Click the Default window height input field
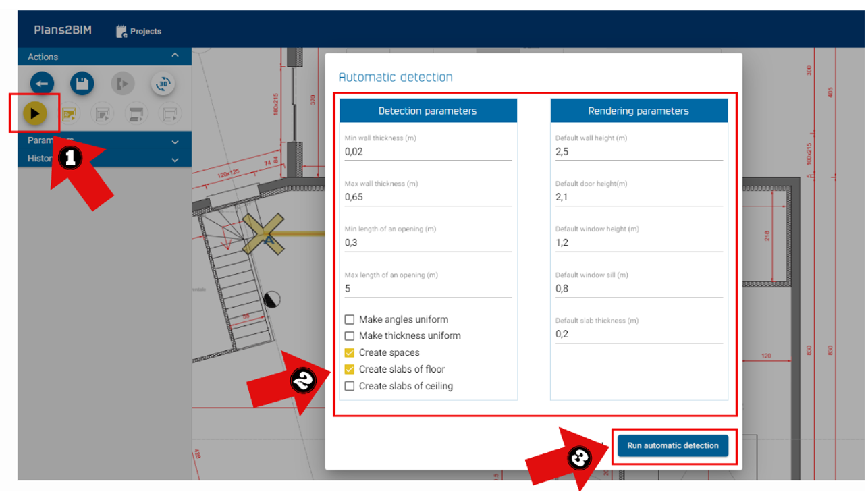Screen dimensions: 868x496 pyautogui.click(x=639, y=243)
